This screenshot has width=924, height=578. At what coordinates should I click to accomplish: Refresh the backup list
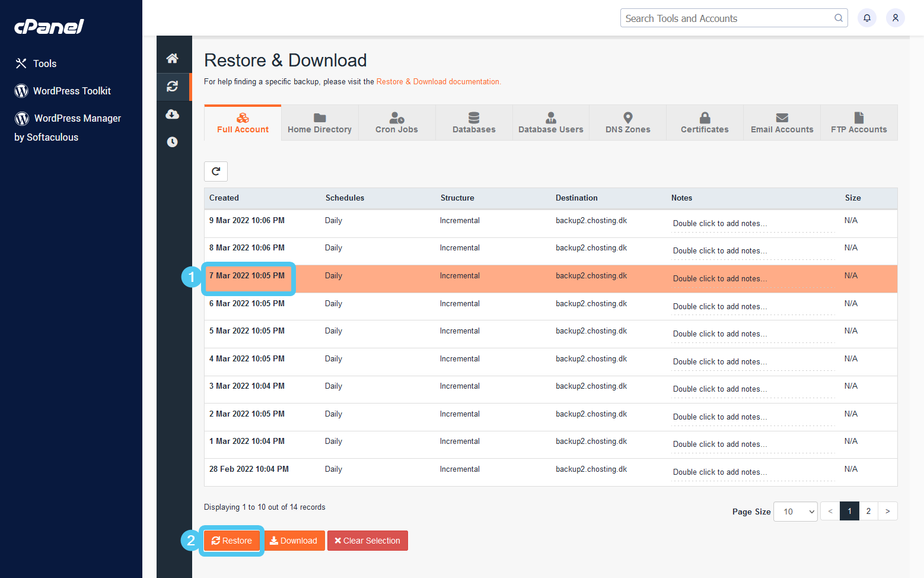pyautogui.click(x=216, y=172)
